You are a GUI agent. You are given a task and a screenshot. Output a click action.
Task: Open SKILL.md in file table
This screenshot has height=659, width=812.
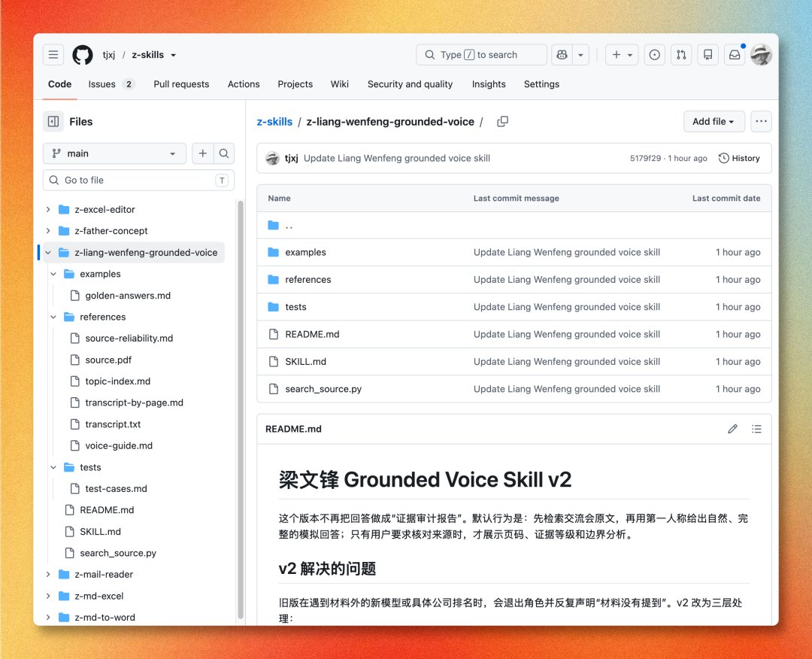305,362
